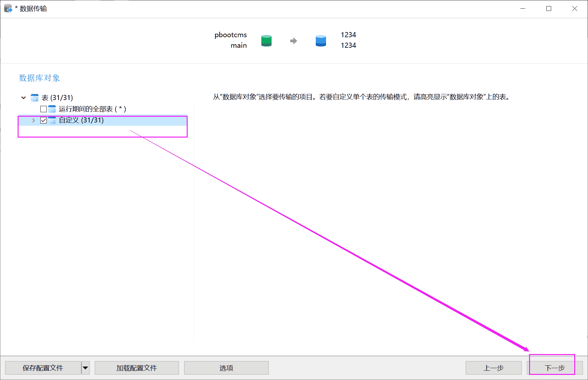The width and height of the screenshot is (588, 380).
Task: Click the table icon beside 运行期间的全部表
Action: (x=53, y=109)
